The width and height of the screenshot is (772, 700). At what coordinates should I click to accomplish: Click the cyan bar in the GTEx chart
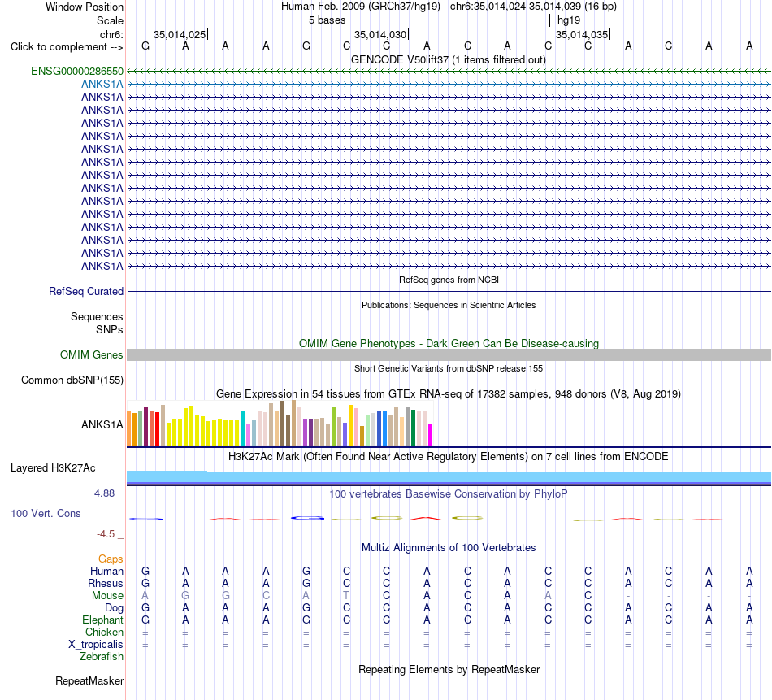pyautogui.click(x=242, y=428)
